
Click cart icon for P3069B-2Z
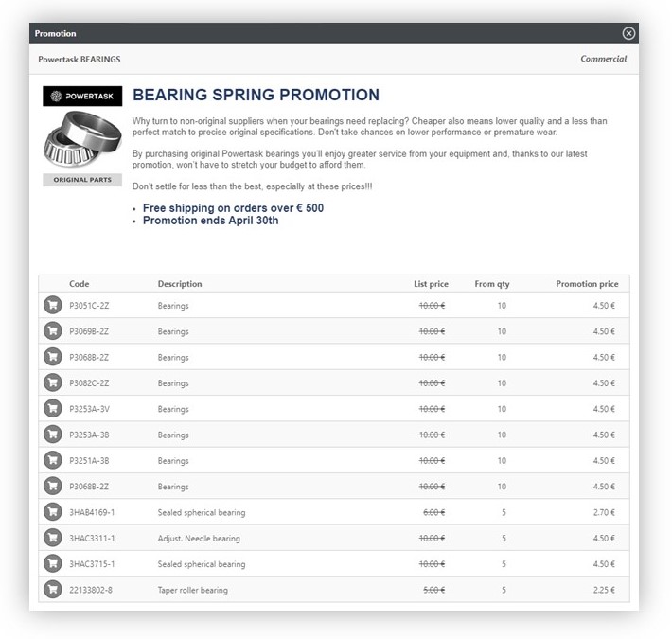pos(53,331)
